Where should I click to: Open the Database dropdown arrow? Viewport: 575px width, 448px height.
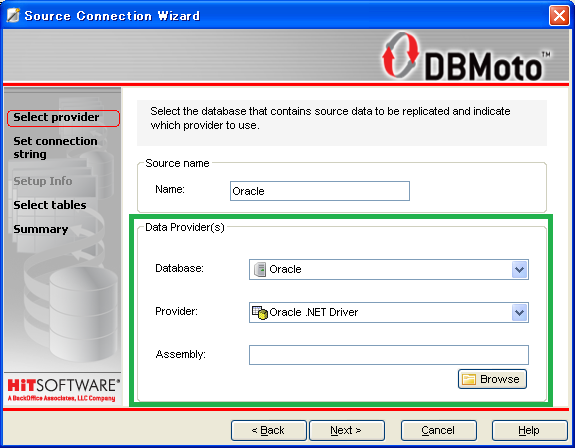point(519,270)
